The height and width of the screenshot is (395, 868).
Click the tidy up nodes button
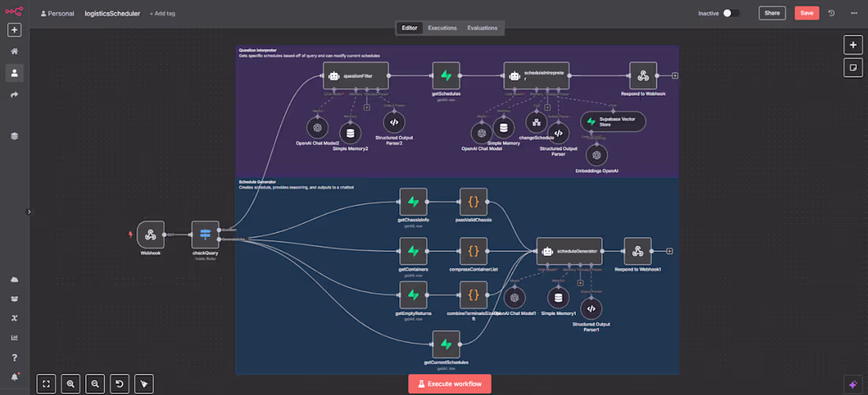coord(144,383)
